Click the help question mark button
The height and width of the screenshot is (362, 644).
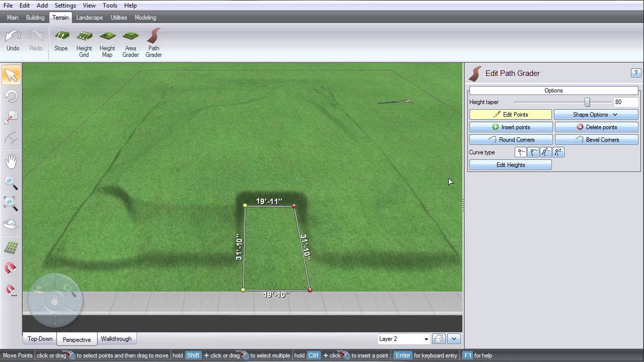point(635,73)
